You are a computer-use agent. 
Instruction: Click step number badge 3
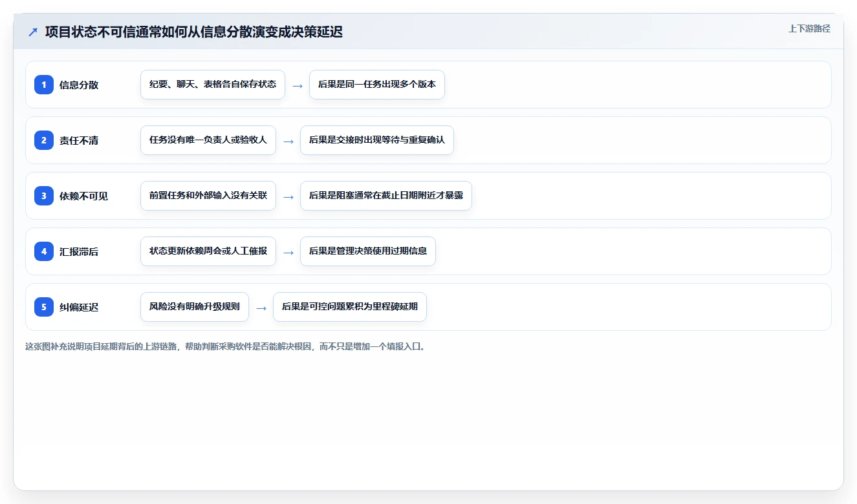click(x=44, y=196)
